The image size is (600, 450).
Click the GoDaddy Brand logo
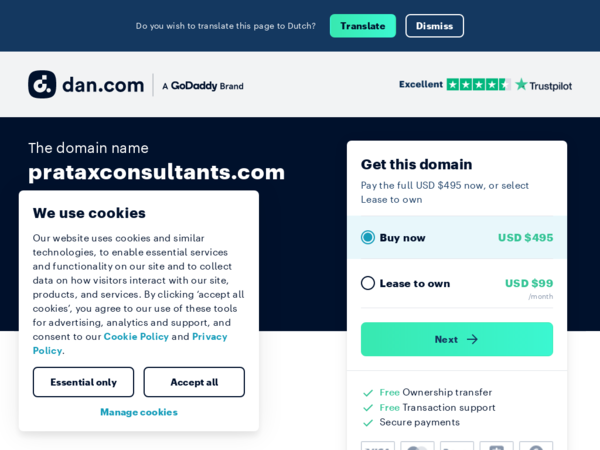tap(203, 86)
